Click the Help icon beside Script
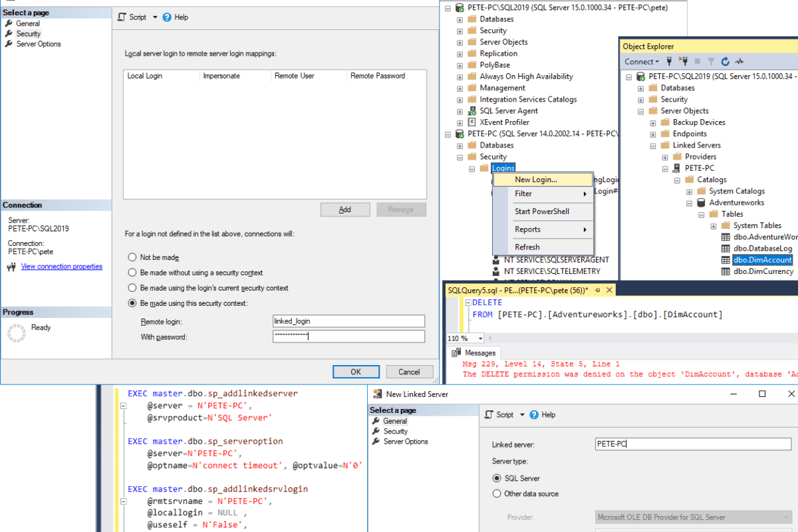Screen dimensions: 798x532 pos(168,17)
